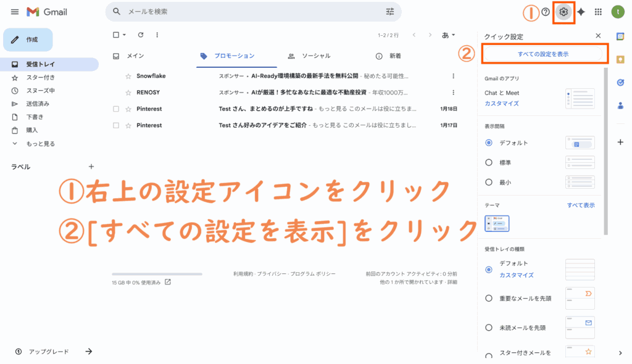Open Google Calendar in side panel
The width and height of the screenshot is (632, 364).
[620, 36]
